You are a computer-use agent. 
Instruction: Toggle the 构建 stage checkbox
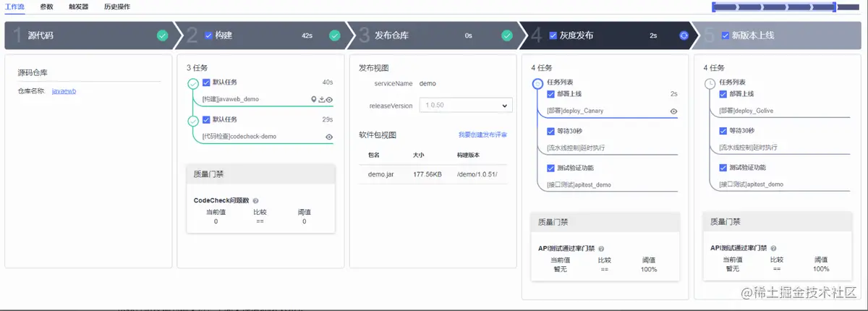pyautogui.click(x=209, y=35)
